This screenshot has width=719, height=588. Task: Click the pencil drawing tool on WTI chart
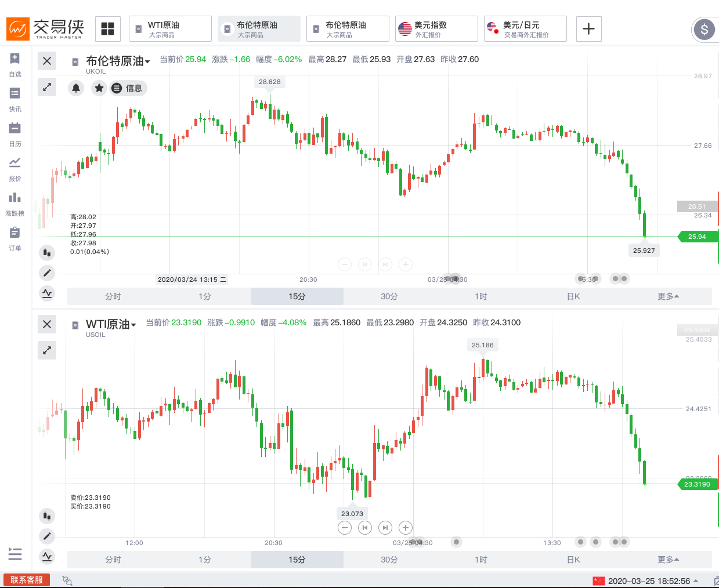[x=47, y=536]
